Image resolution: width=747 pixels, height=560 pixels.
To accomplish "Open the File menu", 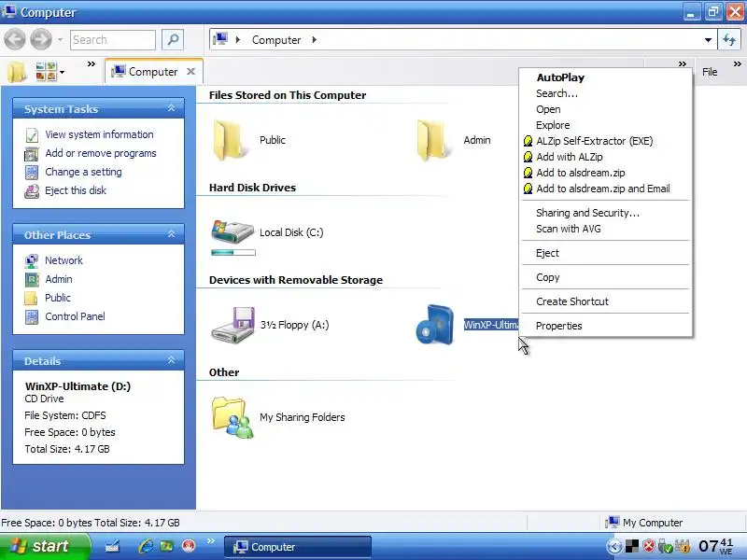I will click(710, 72).
